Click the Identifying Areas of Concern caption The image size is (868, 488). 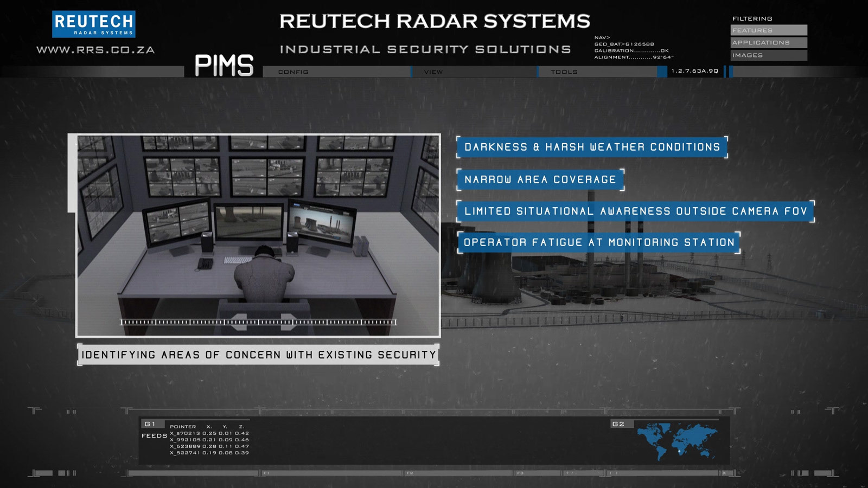click(258, 355)
